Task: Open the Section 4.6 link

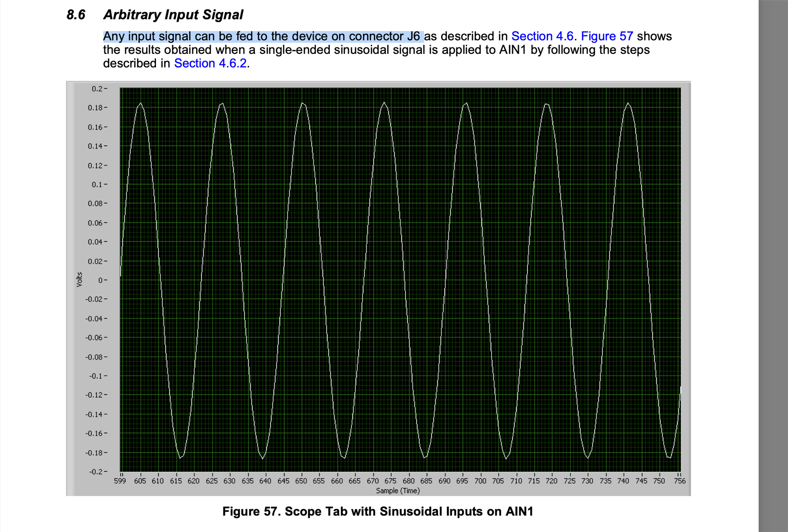Action: click(542, 36)
